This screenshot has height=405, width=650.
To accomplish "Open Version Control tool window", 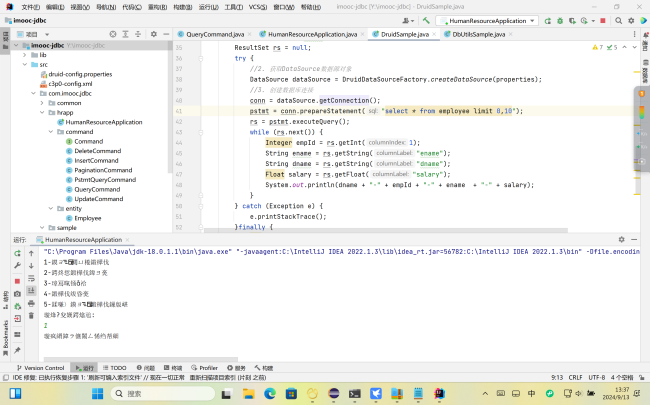I will pyautogui.click(x=41, y=367).
